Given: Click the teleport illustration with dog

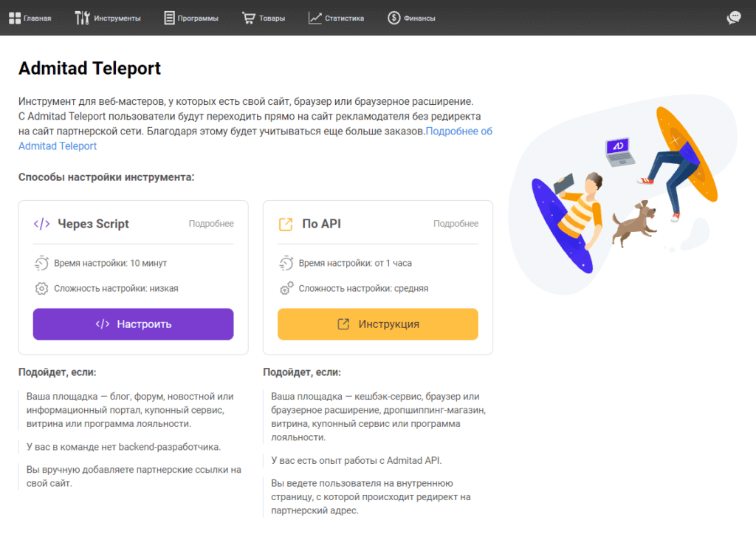Looking at the screenshot, I should pos(623,193).
